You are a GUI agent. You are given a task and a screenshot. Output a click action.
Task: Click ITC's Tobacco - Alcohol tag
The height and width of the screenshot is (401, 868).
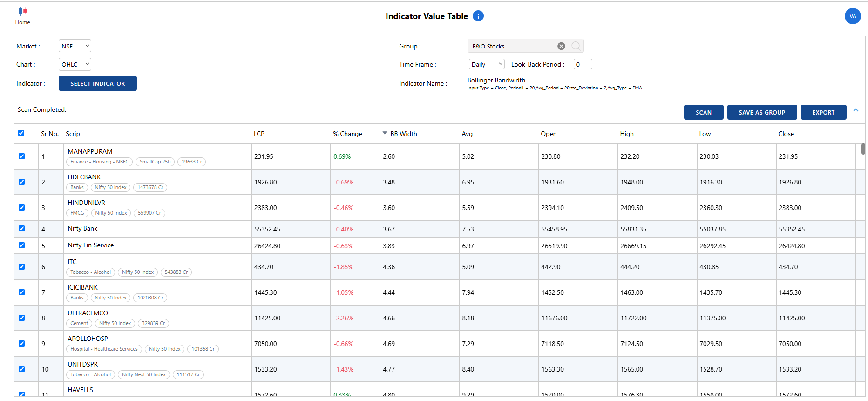coord(91,272)
